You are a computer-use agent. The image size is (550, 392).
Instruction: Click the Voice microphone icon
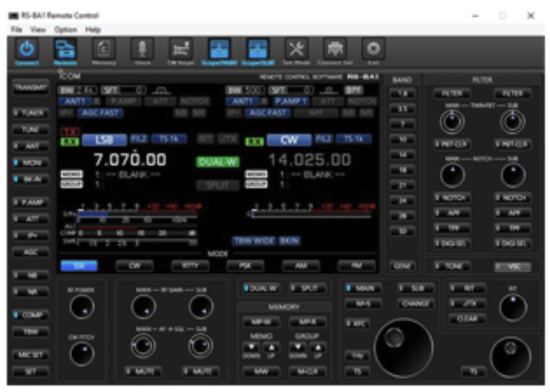[x=142, y=51]
